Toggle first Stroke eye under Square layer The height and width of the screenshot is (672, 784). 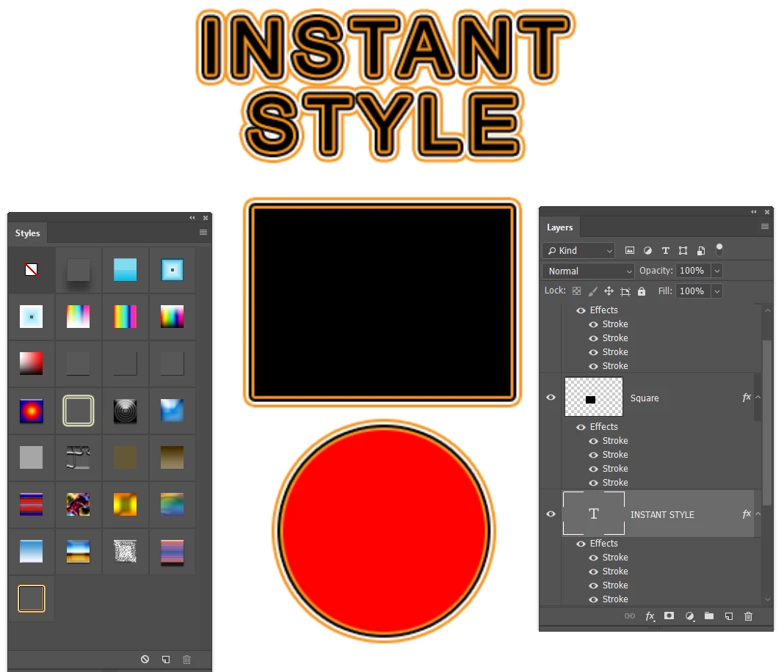(593, 441)
